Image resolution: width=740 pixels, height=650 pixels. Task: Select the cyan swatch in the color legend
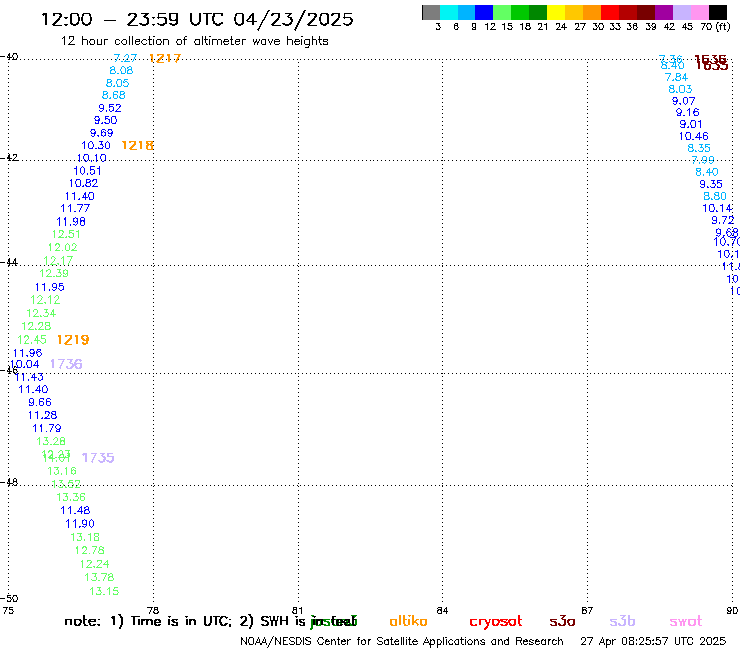(x=449, y=13)
